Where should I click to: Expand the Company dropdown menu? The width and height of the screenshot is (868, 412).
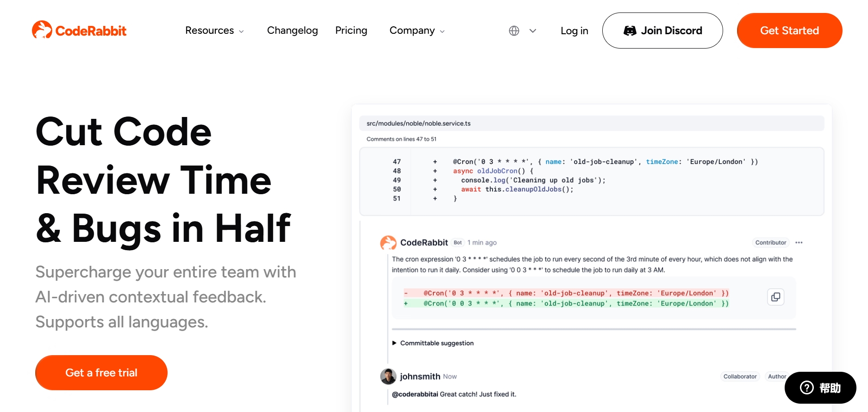pyautogui.click(x=417, y=31)
